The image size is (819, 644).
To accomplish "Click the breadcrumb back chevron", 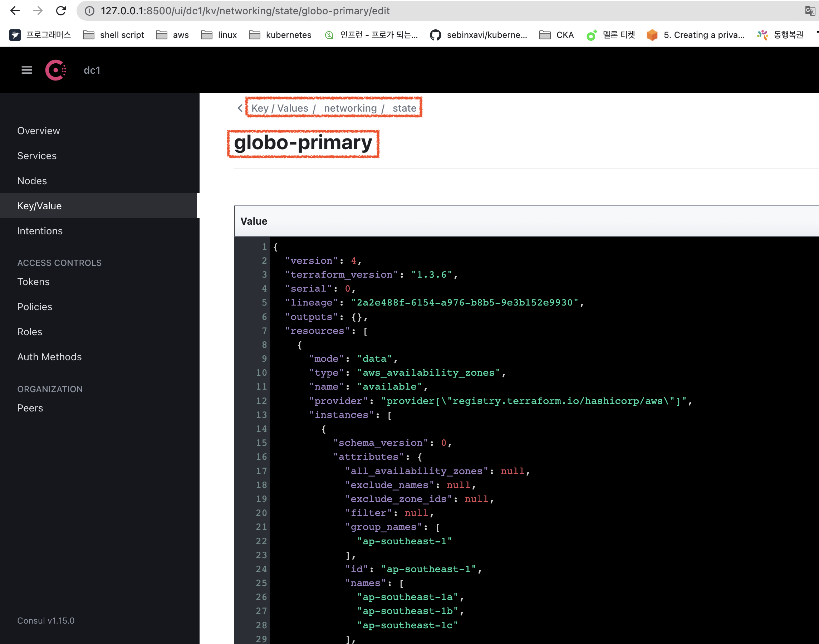I will click(240, 108).
